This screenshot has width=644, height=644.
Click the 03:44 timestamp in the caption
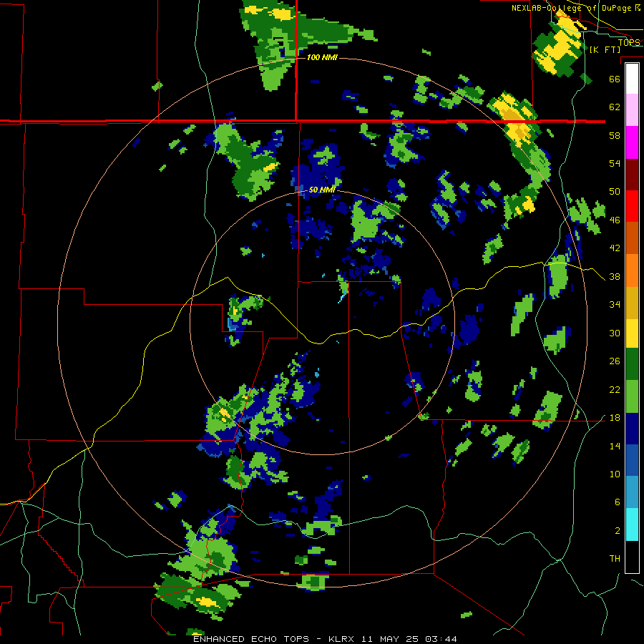441,639
